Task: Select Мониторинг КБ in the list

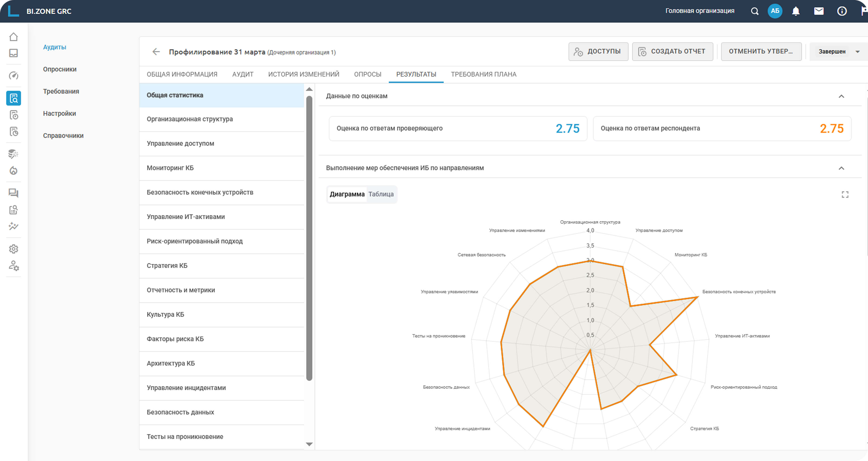Action: pyautogui.click(x=222, y=168)
